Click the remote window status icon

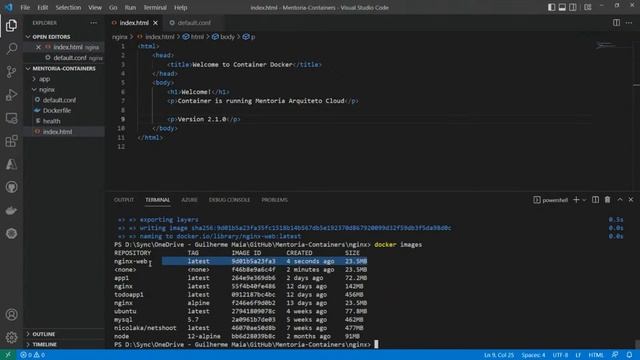point(8,355)
